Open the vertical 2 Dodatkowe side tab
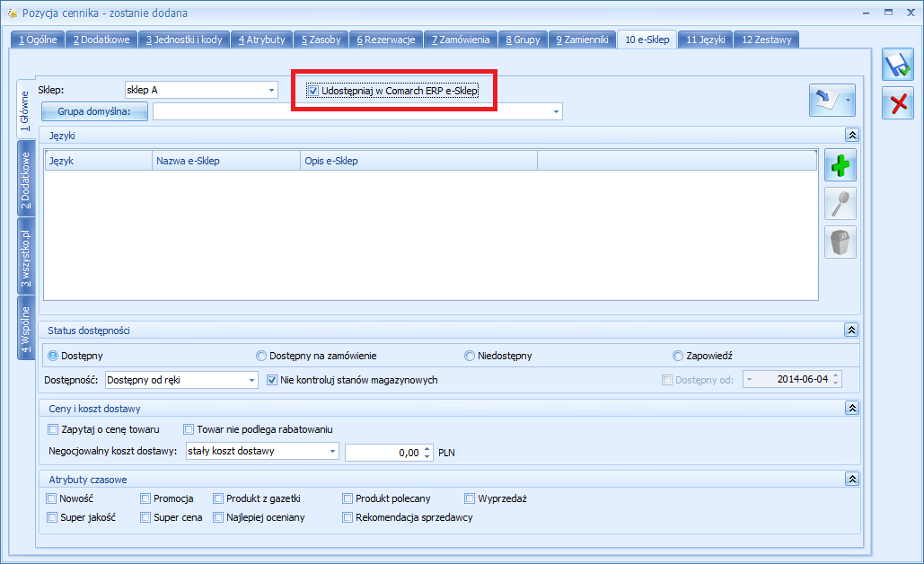The height and width of the screenshot is (564, 924). [26, 179]
